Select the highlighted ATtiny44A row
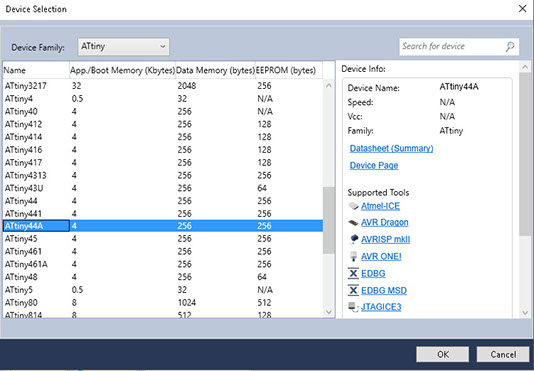Viewport: 534px width, 371px height. click(163, 226)
